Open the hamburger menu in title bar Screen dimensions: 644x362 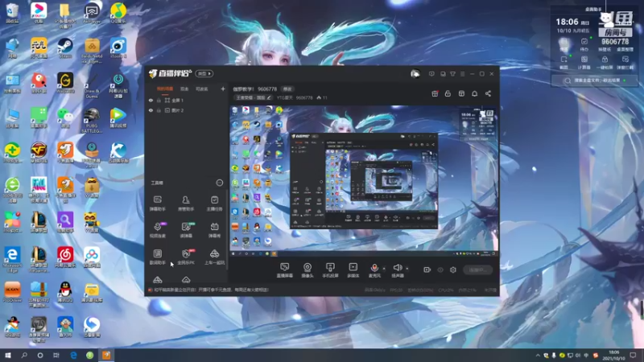(462, 74)
